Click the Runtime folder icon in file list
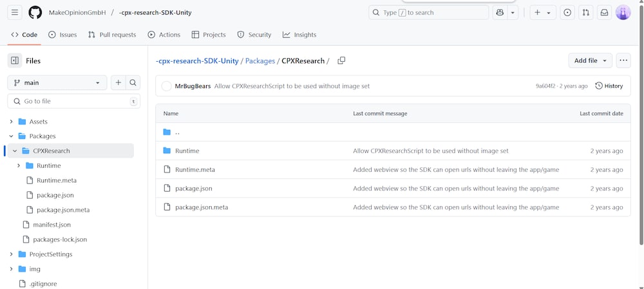Image resolution: width=644 pixels, height=289 pixels. (x=167, y=151)
